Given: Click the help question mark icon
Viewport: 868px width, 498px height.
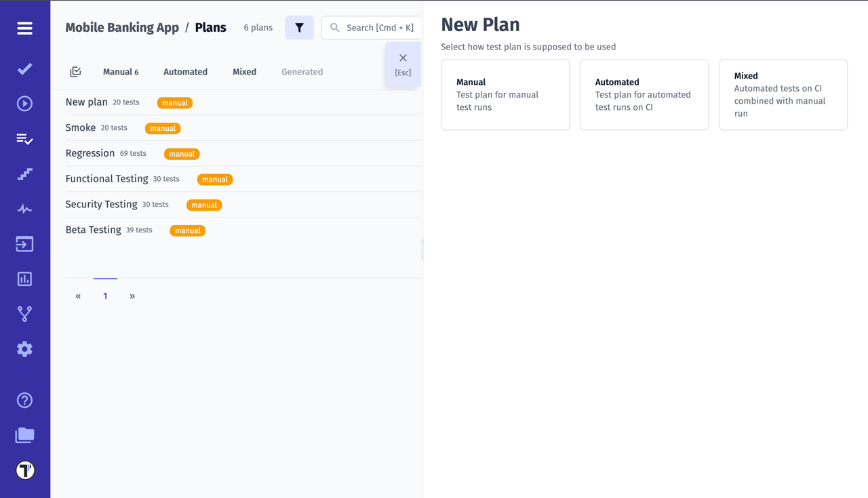Looking at the screenshot, I should click(24, 400).
